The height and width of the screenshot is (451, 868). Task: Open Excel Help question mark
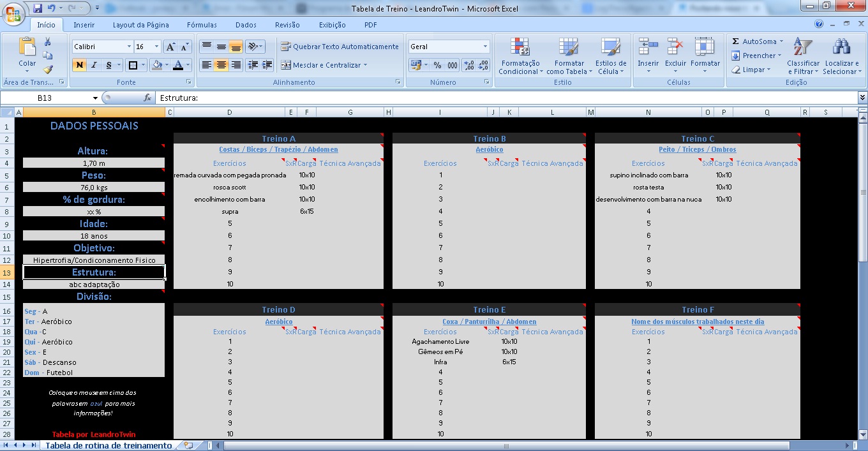click(x=819, y=24)
